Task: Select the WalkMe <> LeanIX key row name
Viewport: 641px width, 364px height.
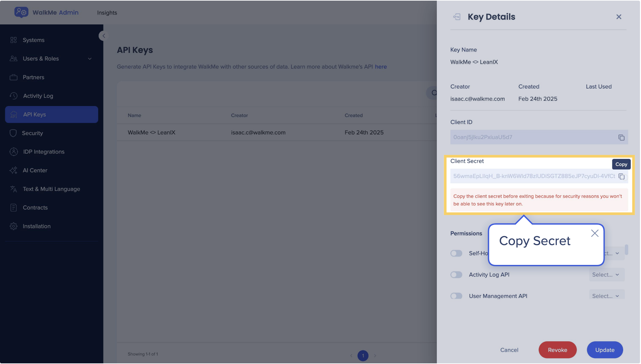Action: (x=152, y=132)
